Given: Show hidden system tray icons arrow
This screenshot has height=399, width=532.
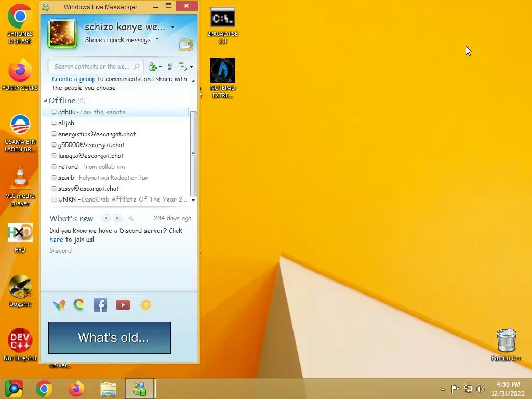Looking at the screenshot, I should pyautogui.click(x=443, y=389).
